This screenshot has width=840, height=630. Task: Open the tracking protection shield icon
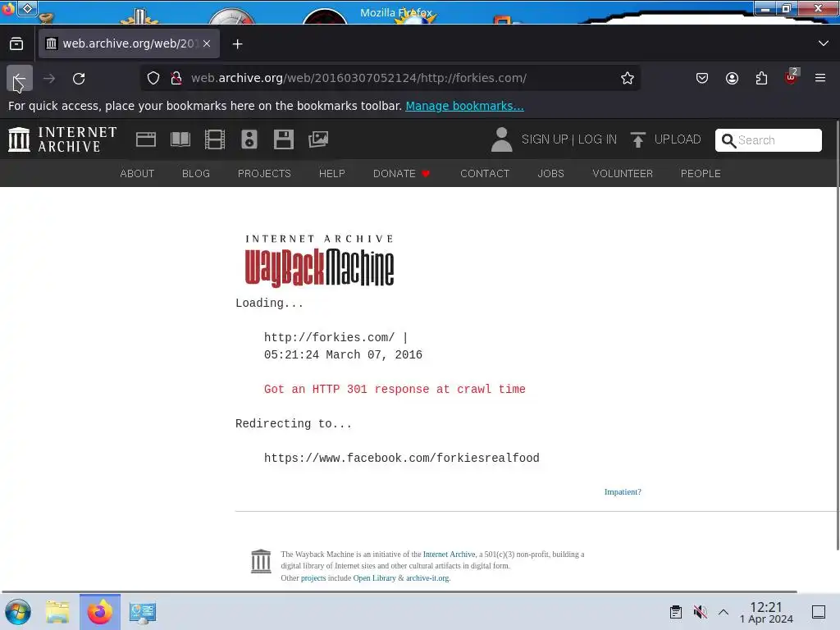point(153,78)
